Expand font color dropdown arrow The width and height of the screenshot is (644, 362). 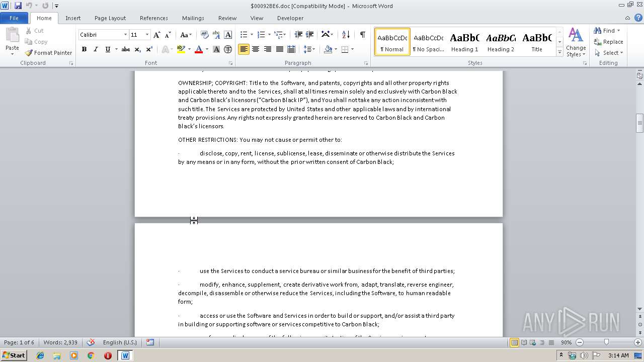pos(207,49)
